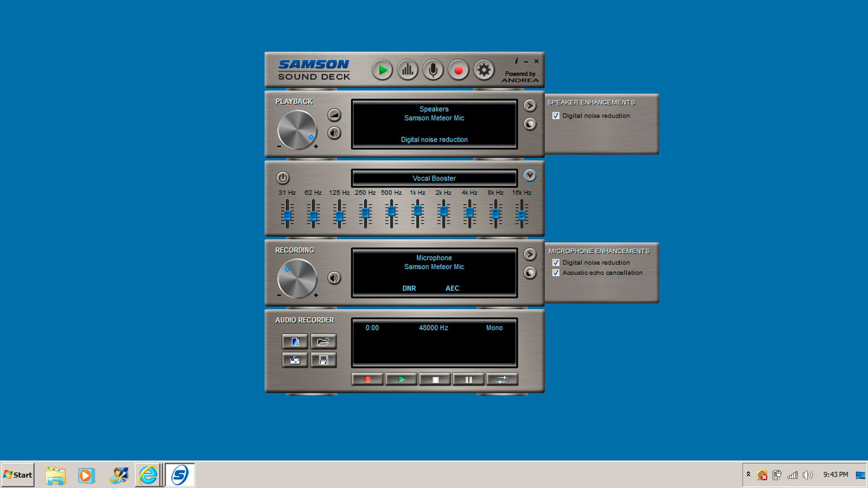
Task: Adjust the 4k Hz equalizer slider
Action: point(470,214)
